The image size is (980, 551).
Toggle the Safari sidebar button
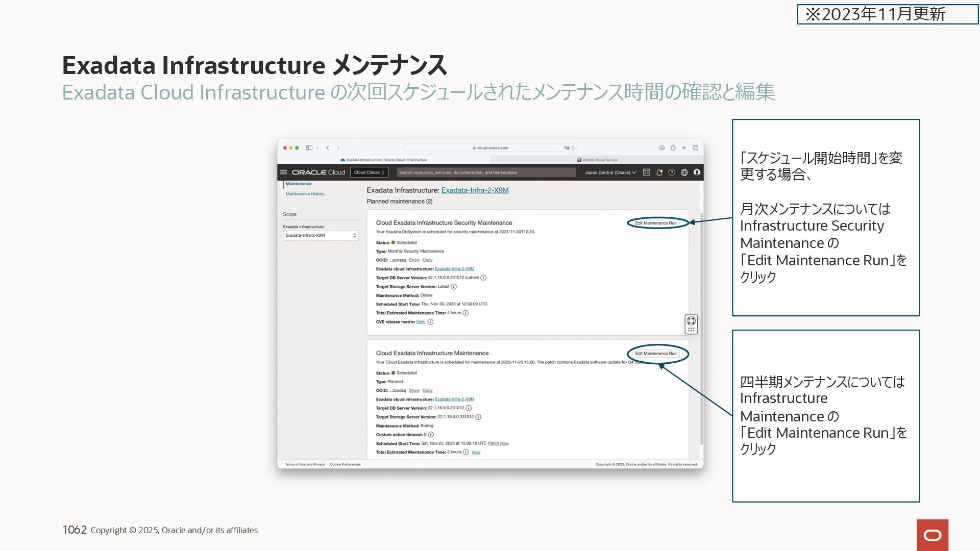click(x=309, y=148)
